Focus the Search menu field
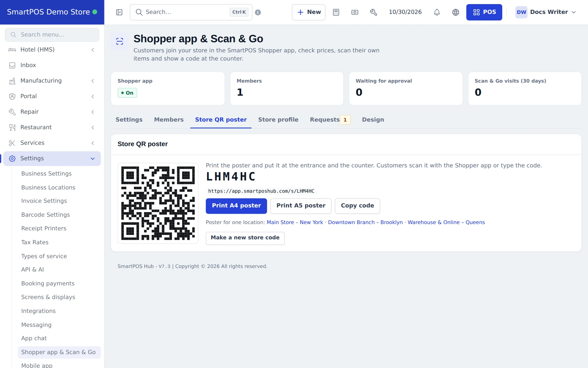This screenshot has height=368, width=588. point(52,35)
